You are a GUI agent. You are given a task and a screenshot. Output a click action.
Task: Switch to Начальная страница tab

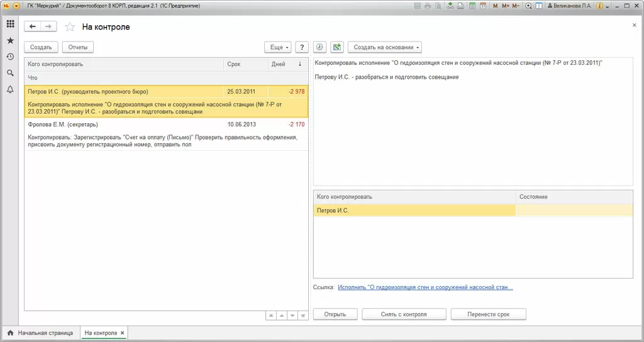pyautogui.click(x=40, y=333)
